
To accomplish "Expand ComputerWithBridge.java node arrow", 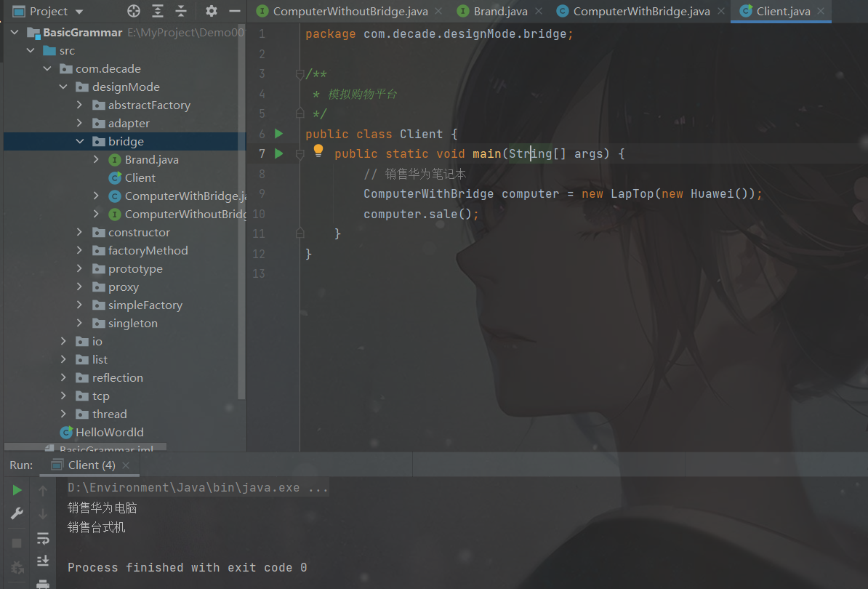I will point(96,196).
